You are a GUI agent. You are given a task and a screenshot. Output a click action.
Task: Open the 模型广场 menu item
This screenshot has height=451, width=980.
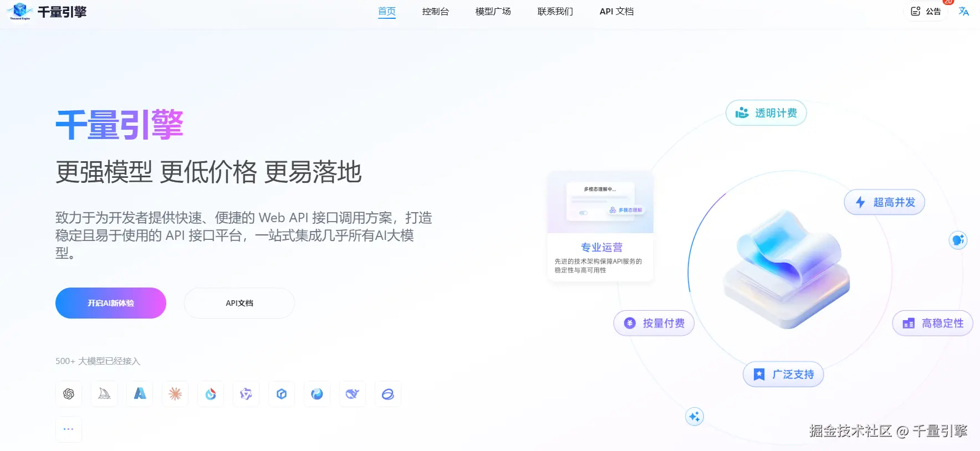pyautogui.click(x=493, y=12)
